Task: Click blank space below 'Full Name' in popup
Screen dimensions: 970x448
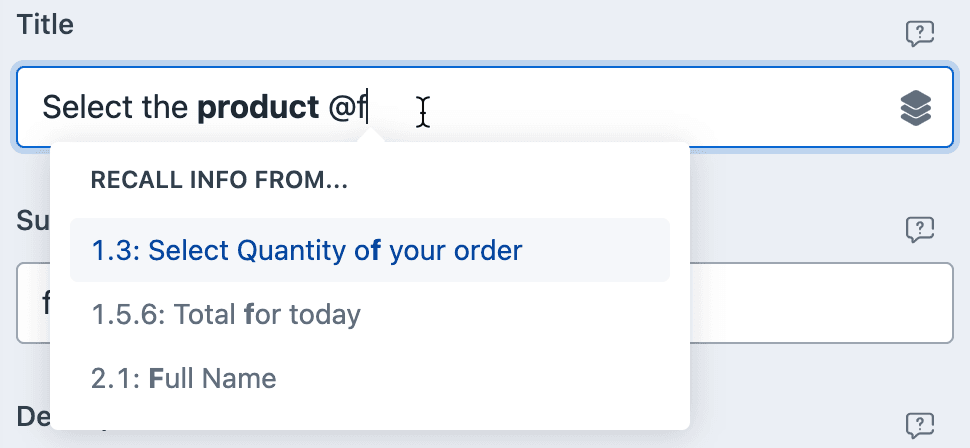Action: pyautogui.click(x=369, y=418)
